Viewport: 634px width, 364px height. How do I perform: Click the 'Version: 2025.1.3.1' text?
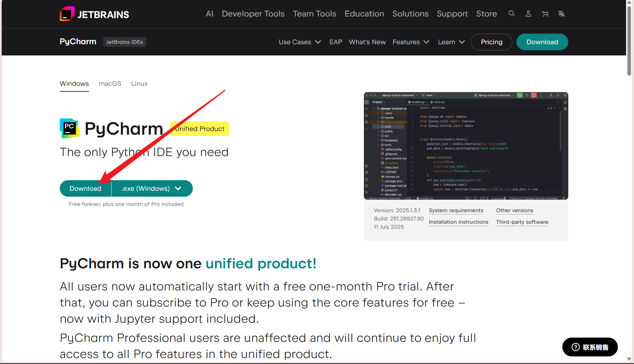(397, 211)
